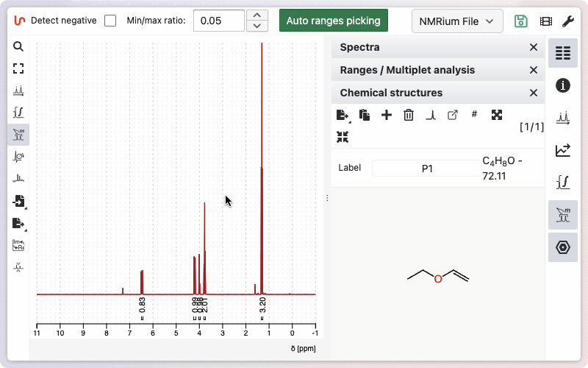
Task: Open the NMRium File dropdown
Action: (457, 21)
